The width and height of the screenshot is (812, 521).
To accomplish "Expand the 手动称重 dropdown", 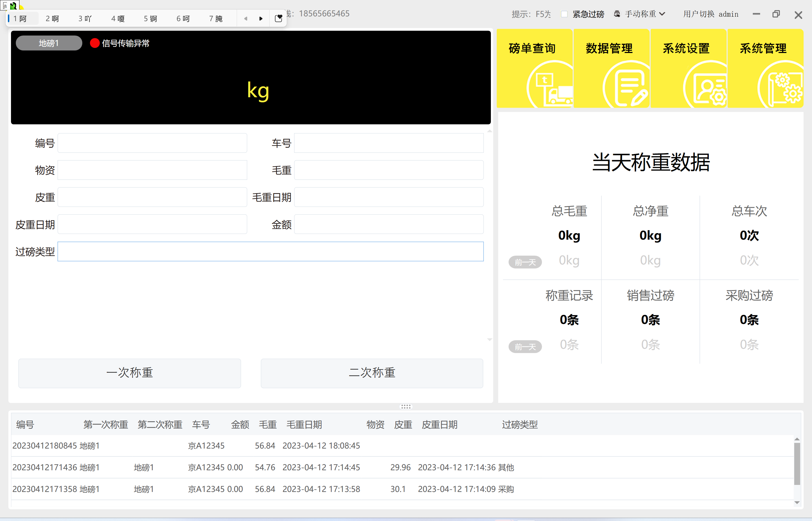I will coord(663,14).
